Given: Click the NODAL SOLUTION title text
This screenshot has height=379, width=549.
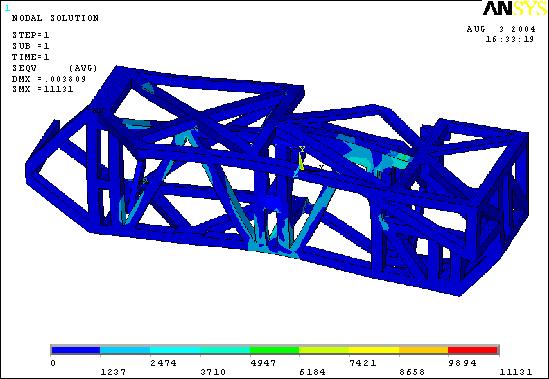Looking at the screenshot, I should (x=55, y=18).
